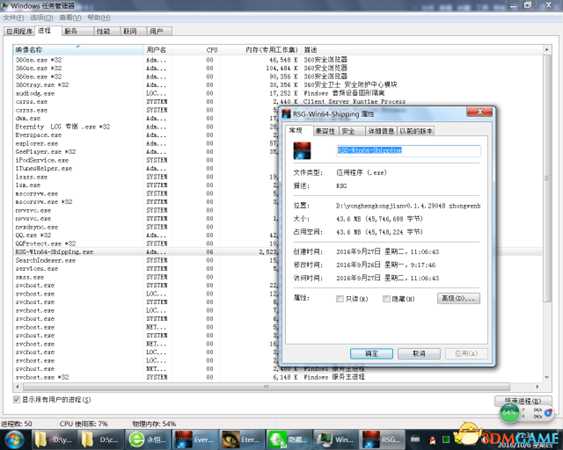Viewport: 563px width, 450px height.
Task: Click the Advanced button in attributes row
Action: click(x=459, y=298)
